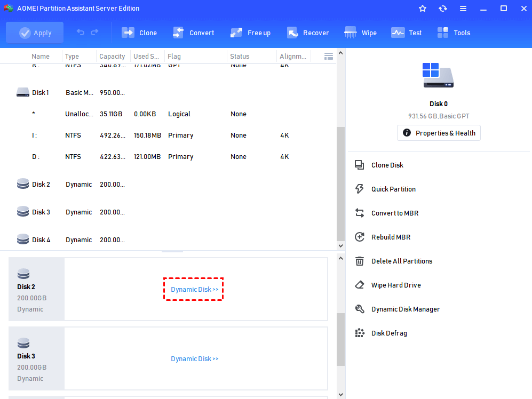Select the Disk 1 row icon
The image size is (532, 399).
pos(23,92)
